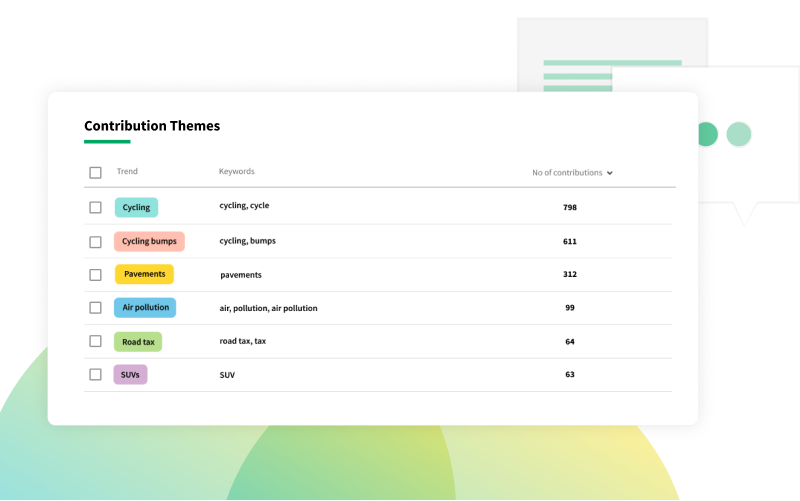
Task: Open the Cycling theme tag
Action: (136, 208)
